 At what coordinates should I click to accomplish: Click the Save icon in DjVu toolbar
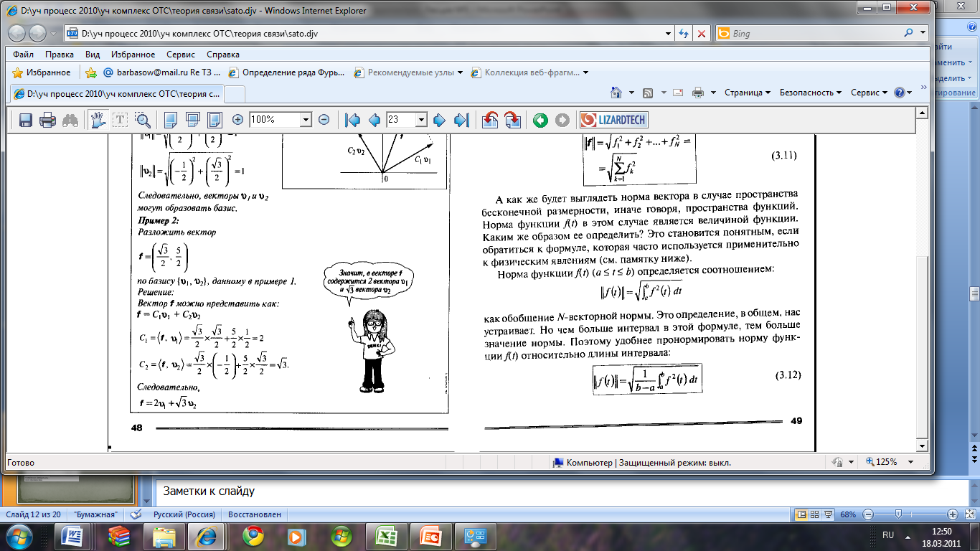point(26,120)
